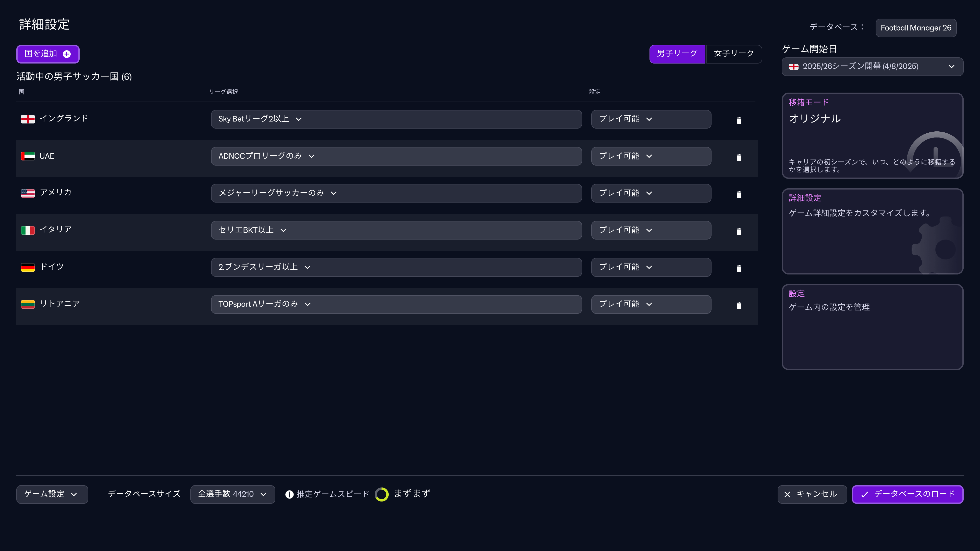Delete the England row with trash icon
This screenshot has height=551, width=980.
739,121
